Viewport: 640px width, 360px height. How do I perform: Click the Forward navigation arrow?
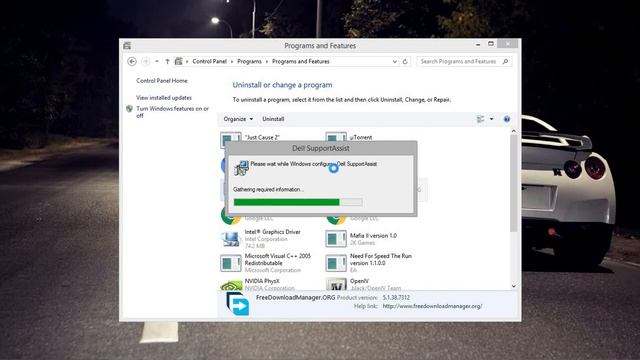pos(145,62)
